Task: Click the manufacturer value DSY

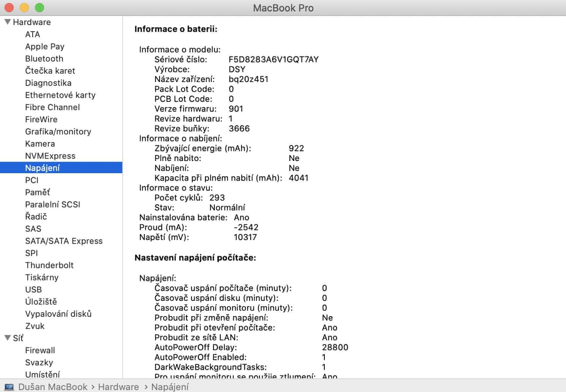Action: [237, 69]
